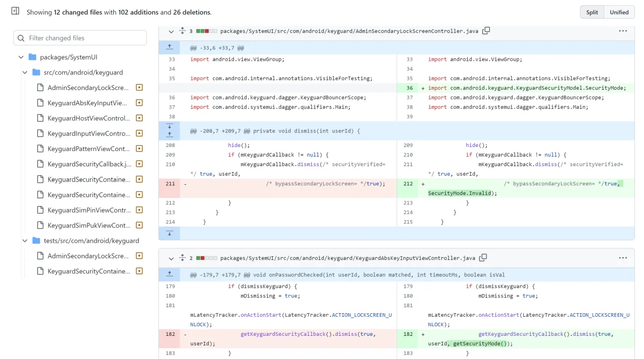Click the Filter changed files input
The width and height of the screenshot is (644, 359).
click(79, 38)
